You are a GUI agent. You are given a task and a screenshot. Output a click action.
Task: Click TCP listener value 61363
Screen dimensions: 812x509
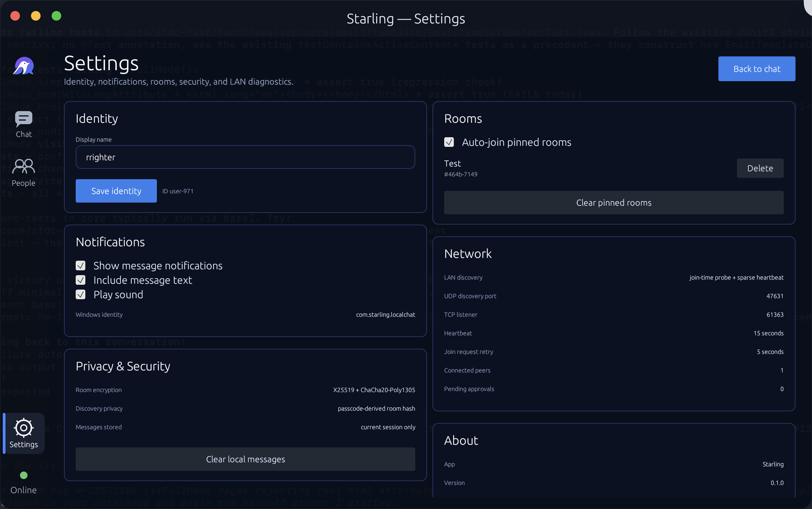(775, 315)
